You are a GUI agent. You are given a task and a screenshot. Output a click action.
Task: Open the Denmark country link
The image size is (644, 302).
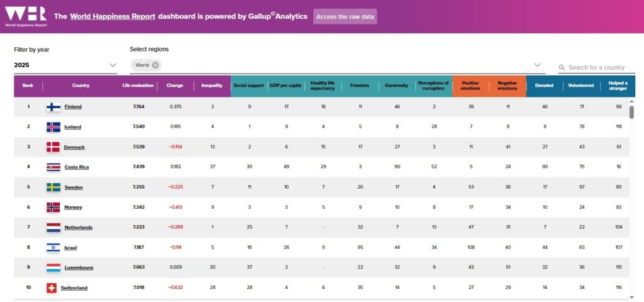pyautogui.click(x=75, y=147)
